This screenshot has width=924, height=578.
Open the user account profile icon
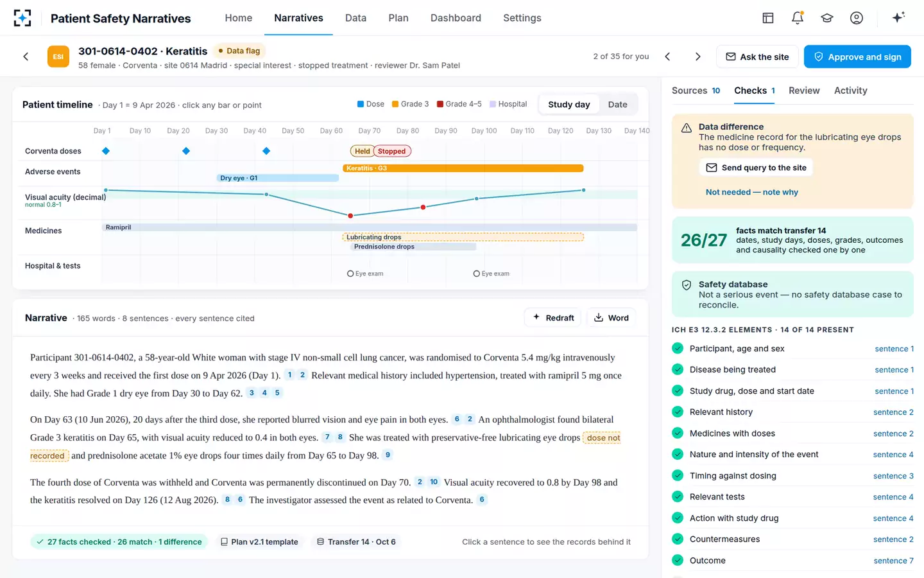coord(857,18)
